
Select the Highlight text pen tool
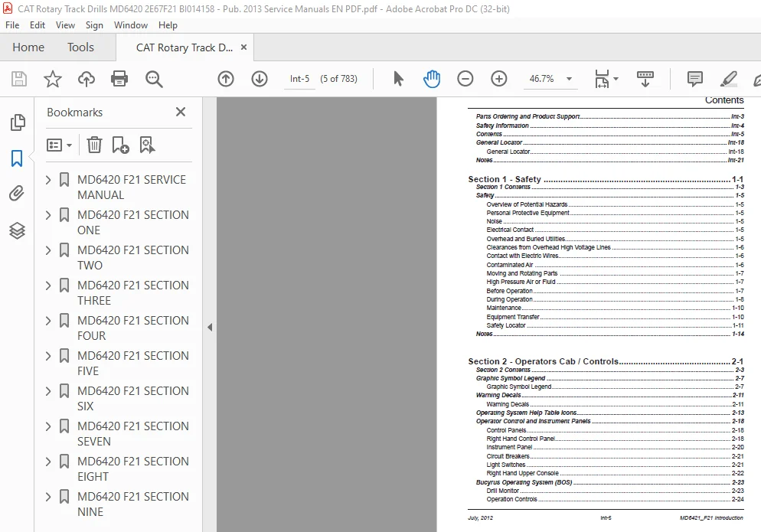tap(729, 79)
